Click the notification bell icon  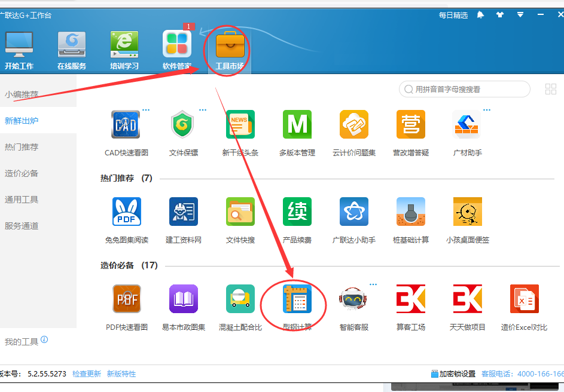tap(480, 15)
